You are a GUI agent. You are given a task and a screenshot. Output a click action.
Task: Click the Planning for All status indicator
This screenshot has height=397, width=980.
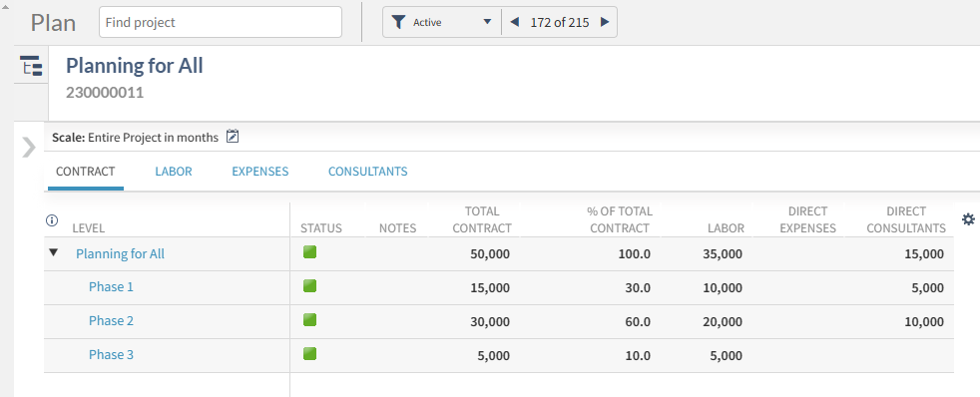click(310, 252)
